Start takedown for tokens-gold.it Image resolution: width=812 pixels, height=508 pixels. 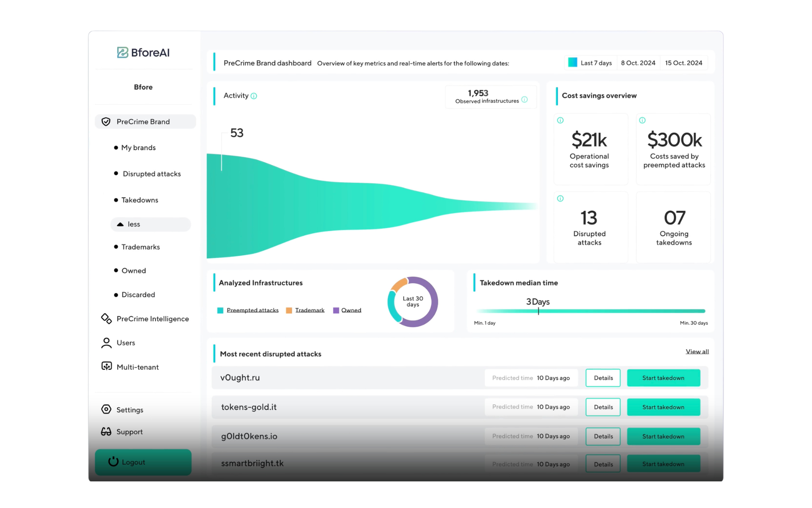click(x=663, y=407)
